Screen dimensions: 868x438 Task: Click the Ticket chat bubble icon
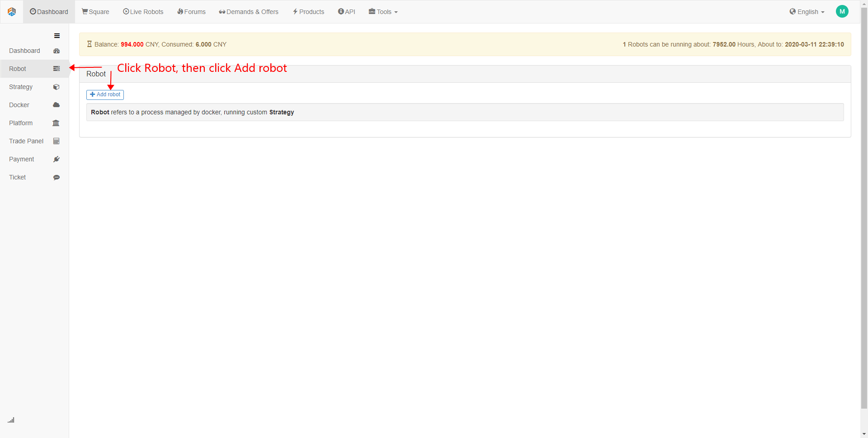(x=57, y=178)
